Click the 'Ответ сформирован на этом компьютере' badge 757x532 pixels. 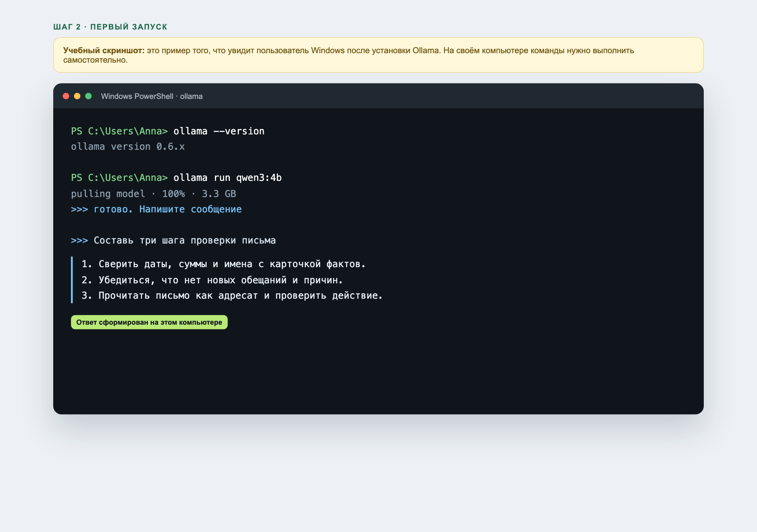[x=149, y=322]
